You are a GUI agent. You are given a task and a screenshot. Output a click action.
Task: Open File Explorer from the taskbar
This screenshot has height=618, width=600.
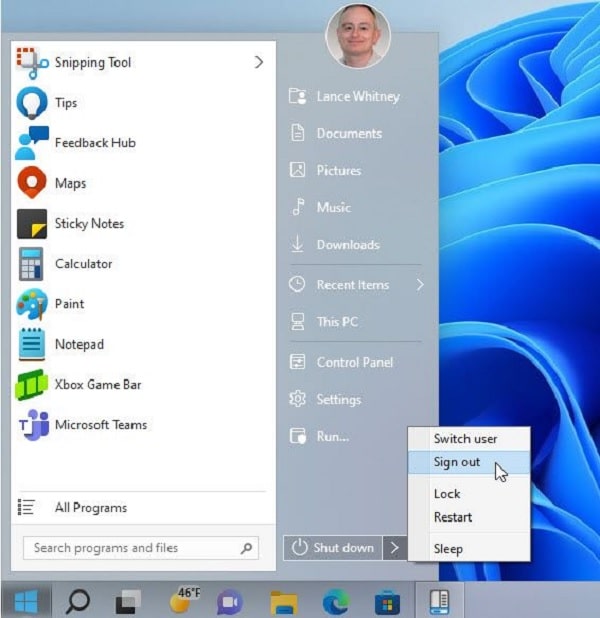[x=284, y=602]
